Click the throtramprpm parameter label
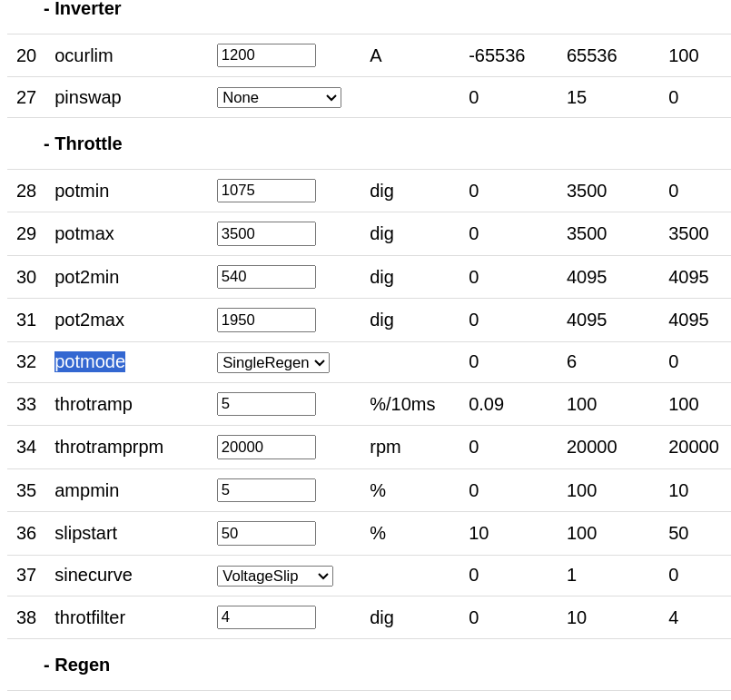The width and height of the screenshot is (731, 700). pyautogui.click(x=109, y=447)
